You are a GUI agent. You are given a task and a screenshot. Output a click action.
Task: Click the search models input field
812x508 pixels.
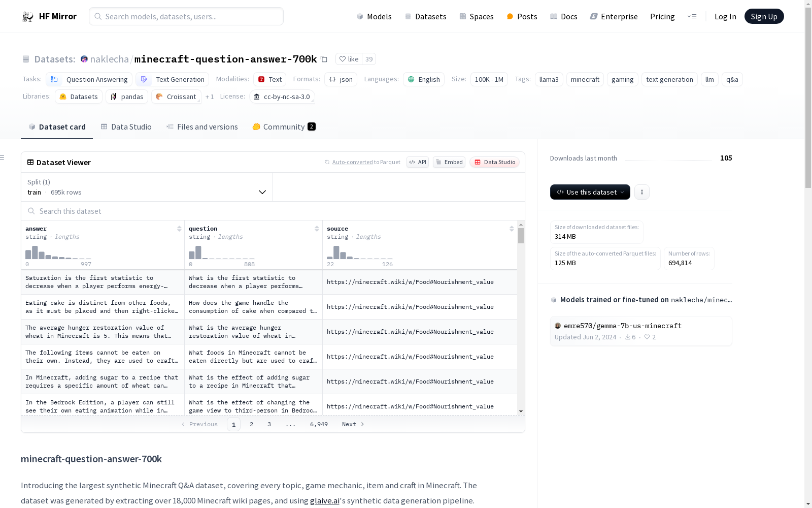[186, 16]
